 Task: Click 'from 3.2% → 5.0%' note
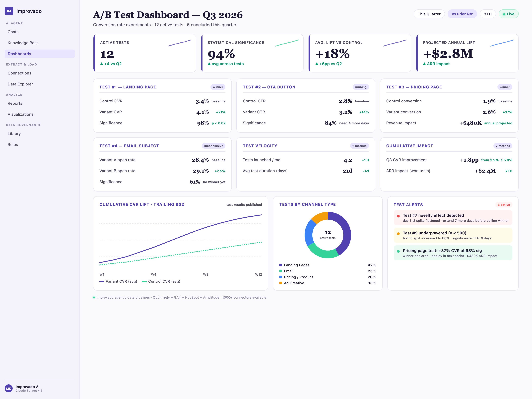pyautogui.click(x=497, y=160)
